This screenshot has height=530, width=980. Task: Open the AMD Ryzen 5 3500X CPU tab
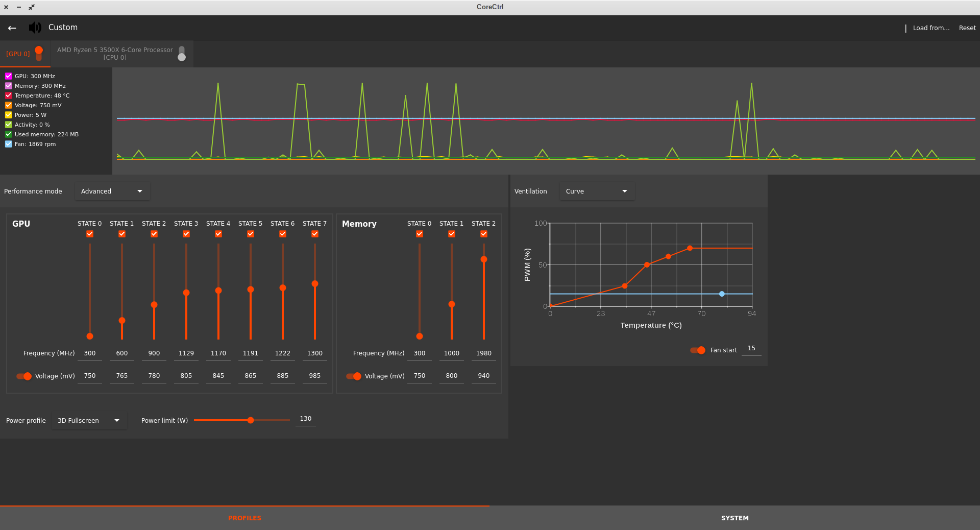pos(115,54)
